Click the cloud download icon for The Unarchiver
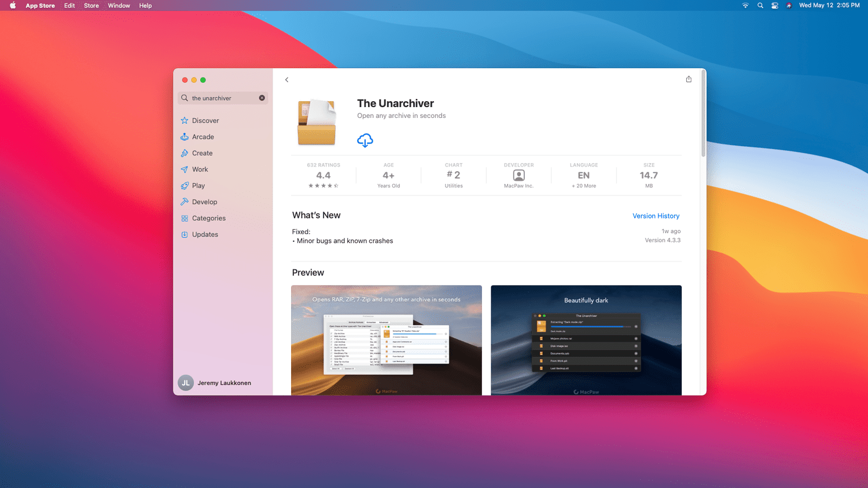The height and width of the screenshot is (488, 868). [365, 141]
